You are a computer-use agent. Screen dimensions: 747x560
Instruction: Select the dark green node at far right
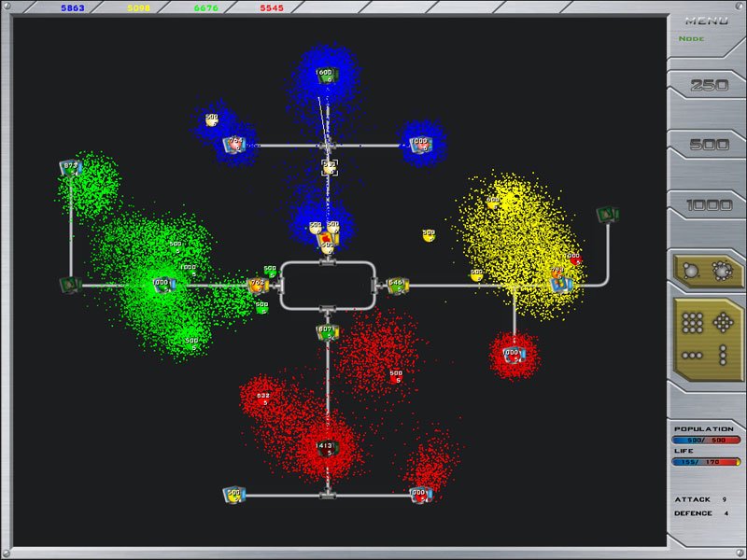(608, 216)
